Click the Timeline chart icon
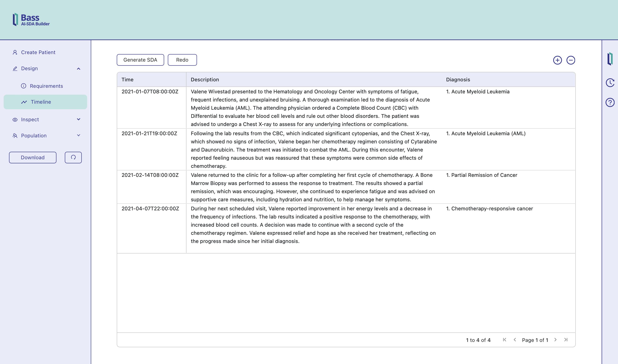The width and height of the screenshot is (618, 364). click(24, 102)
